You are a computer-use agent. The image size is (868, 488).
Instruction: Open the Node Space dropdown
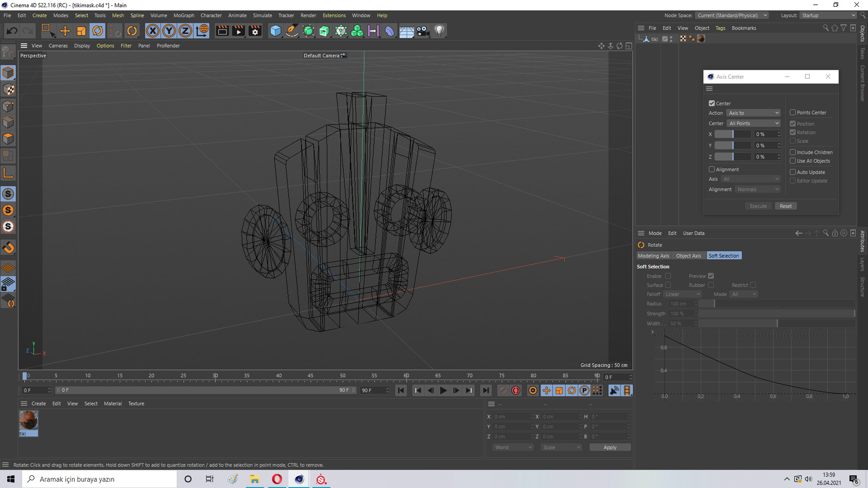pos(732,15)
